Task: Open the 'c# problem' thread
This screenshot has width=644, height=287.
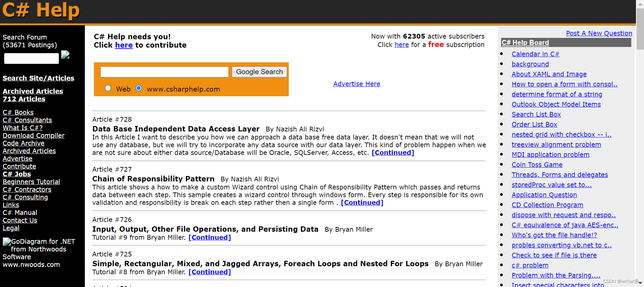Action: pyautogui.click(x=530, y=265)
